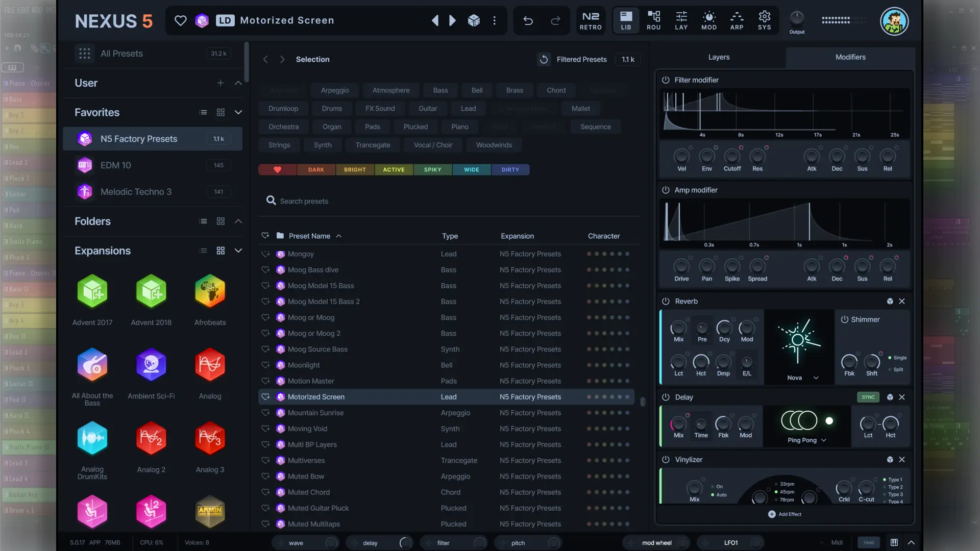980x551 pixels.
Task: Filter by Trancegate category
Action: [373, 145]
